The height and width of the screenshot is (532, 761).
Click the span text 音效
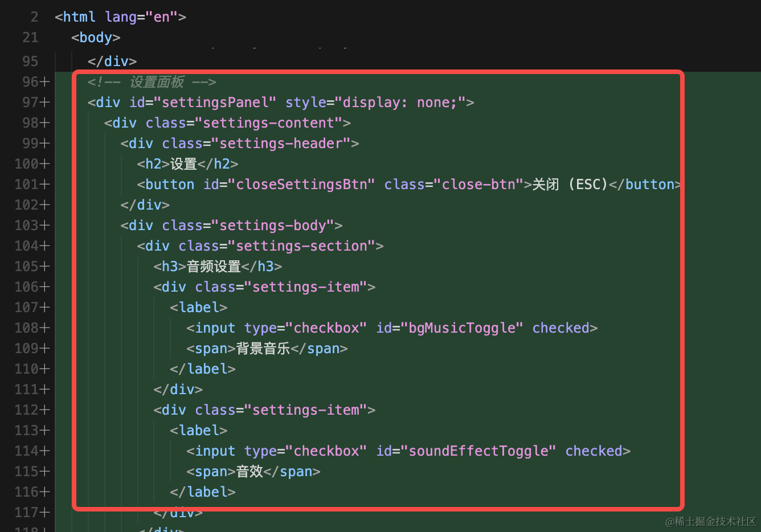tap(249, 472)
